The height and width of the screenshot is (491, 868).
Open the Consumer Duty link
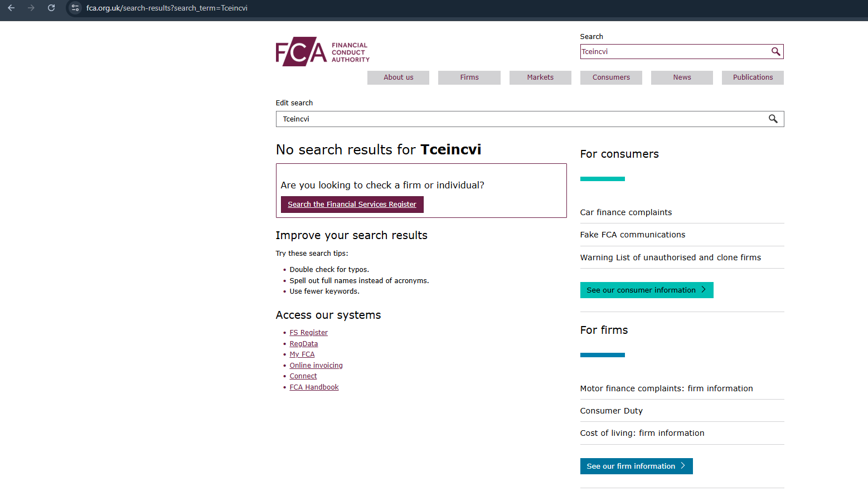(x=612, y=411)
